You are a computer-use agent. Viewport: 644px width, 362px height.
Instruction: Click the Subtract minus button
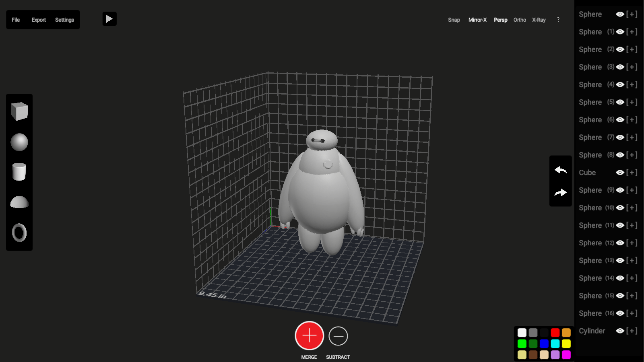(338, 336)
